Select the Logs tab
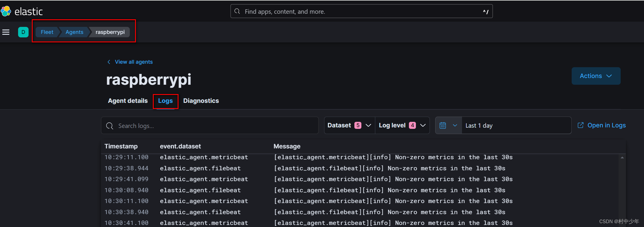This screenshot has height=227, width=644. click(165, 101)
